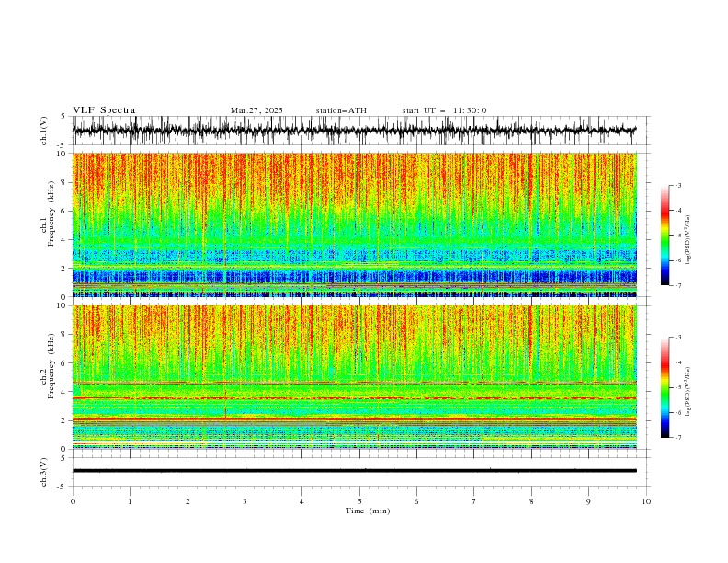The width and height of the screenshot is (728, 563).
Task: Click the time axis tick label '3'
Action: tap(245, 501)
